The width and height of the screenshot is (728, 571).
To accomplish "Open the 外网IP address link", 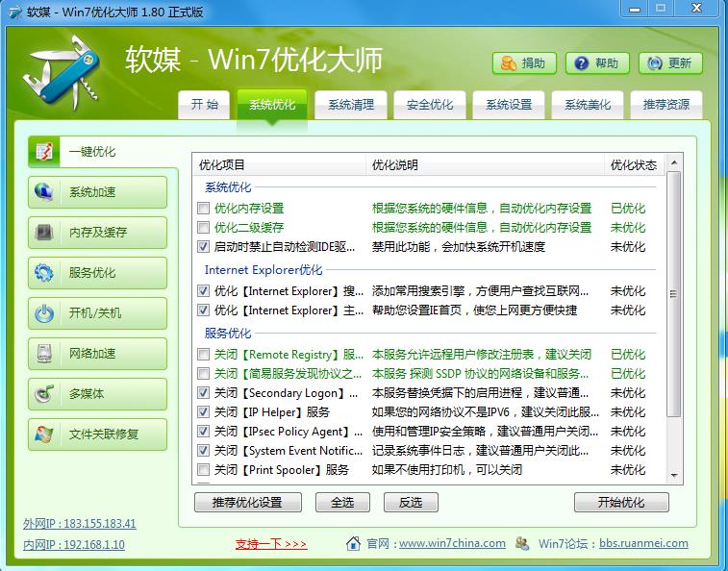I will [x=80, y=524].
